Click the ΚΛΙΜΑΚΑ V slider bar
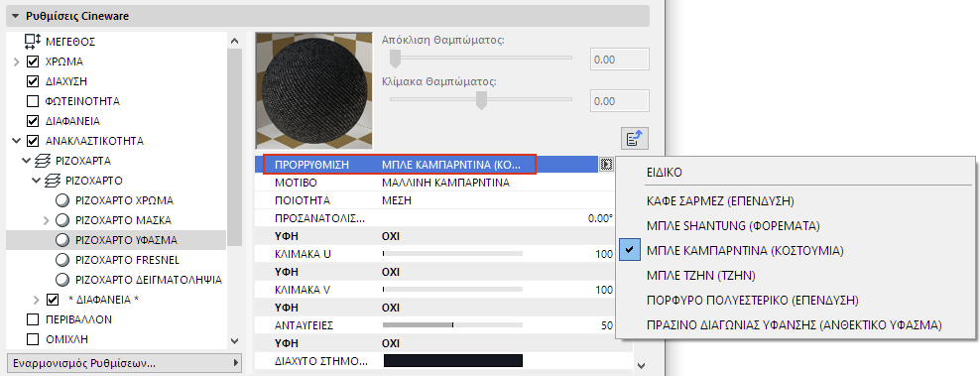 pyautogui.click(x=452, y=290)
